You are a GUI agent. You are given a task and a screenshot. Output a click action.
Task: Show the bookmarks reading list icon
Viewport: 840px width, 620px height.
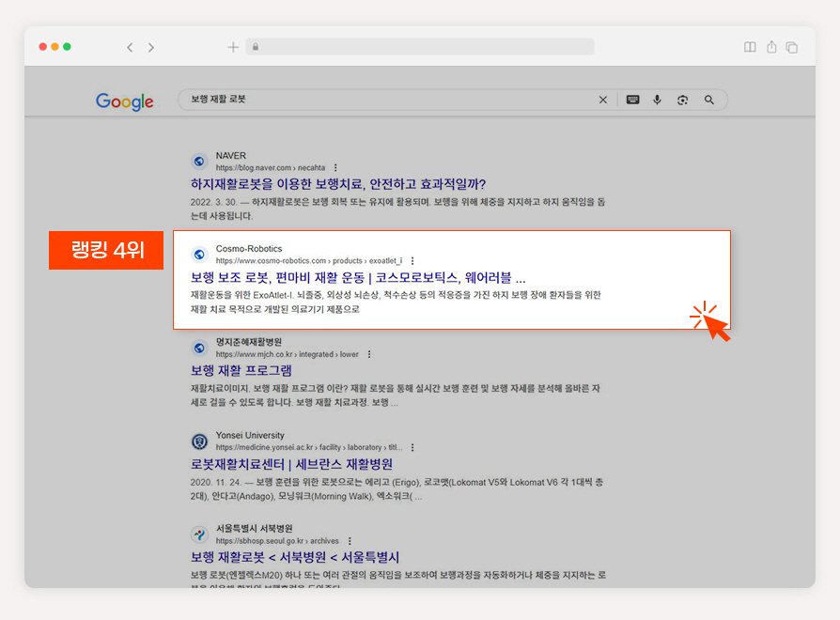[x=750, y=47]
